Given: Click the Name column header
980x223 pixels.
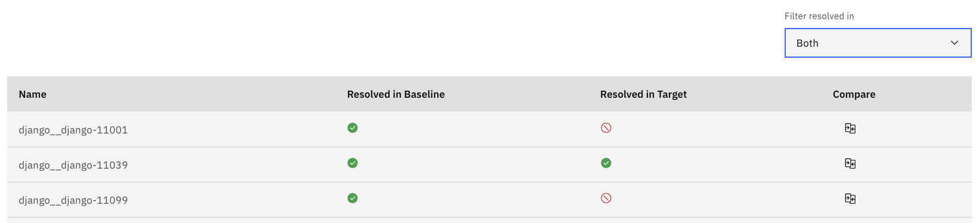Looking at the screenshot, I should click(32, 94).
